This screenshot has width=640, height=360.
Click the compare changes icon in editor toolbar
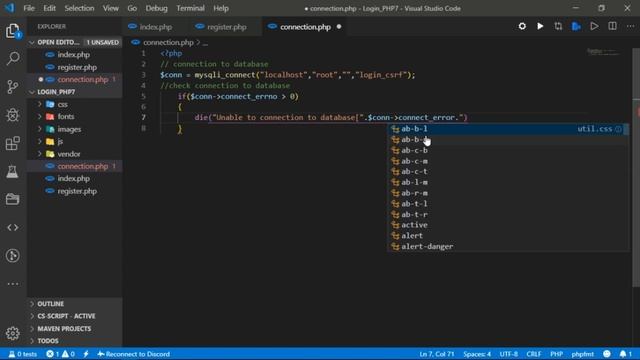[558, 27]
